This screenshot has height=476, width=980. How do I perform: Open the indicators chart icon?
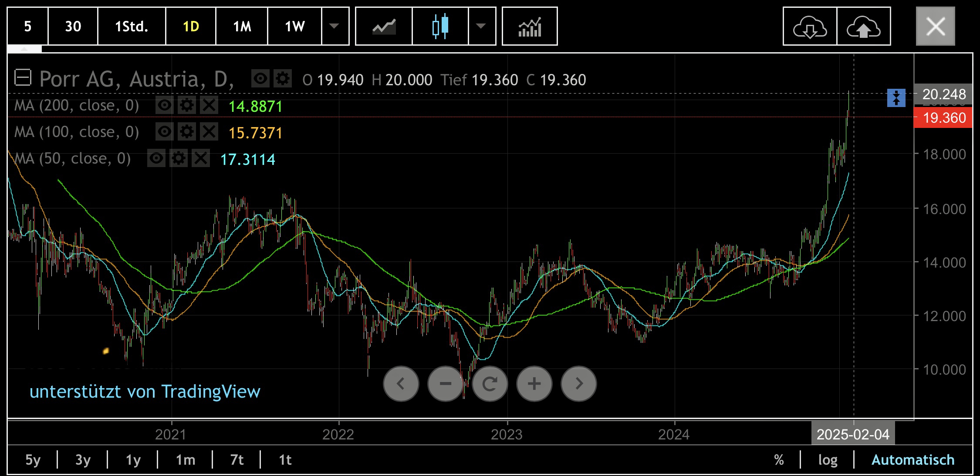(x=530, y=27)
